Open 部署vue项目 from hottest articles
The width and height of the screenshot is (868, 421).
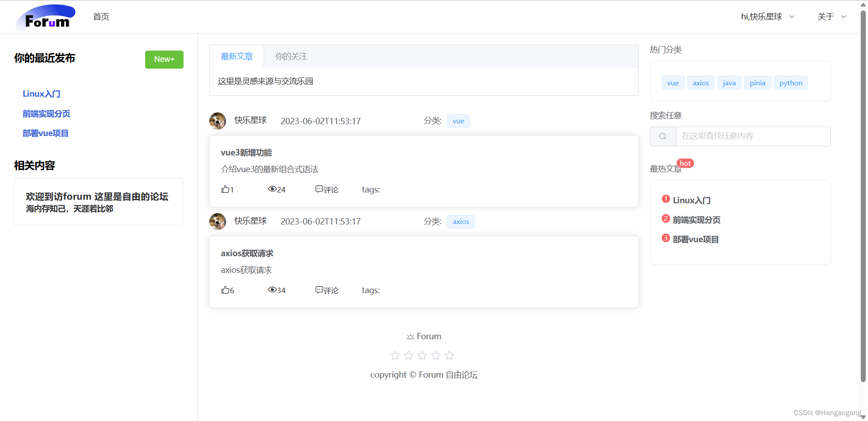pyautogui.click(x=695, y=239)
